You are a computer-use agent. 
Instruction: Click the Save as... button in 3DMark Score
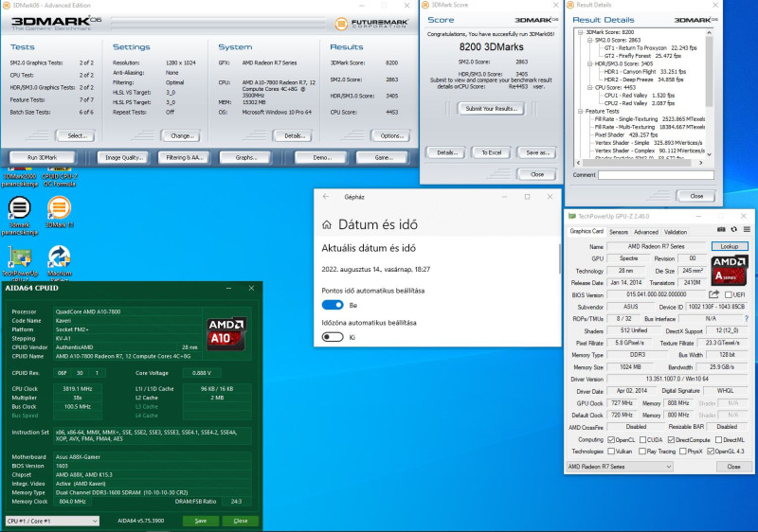coord(536,152)
